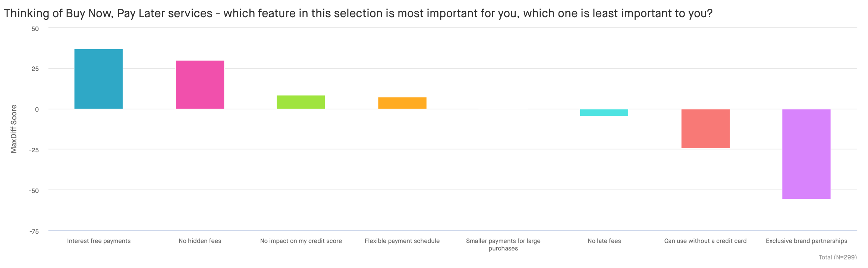
Task: Click the 50 tick on y-axis
Action: [x=35, y=29]
